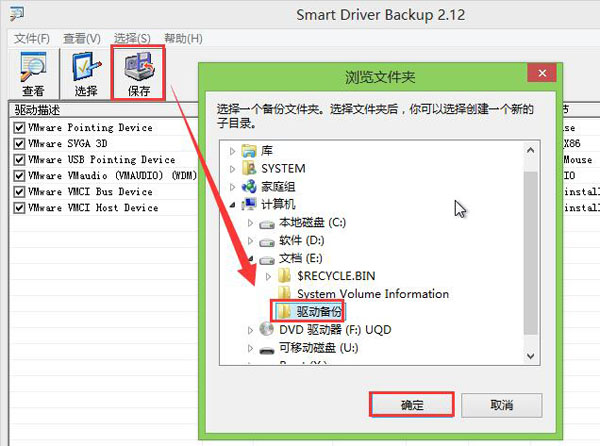Collapse the 计算机 tree node

pos(232,205)
